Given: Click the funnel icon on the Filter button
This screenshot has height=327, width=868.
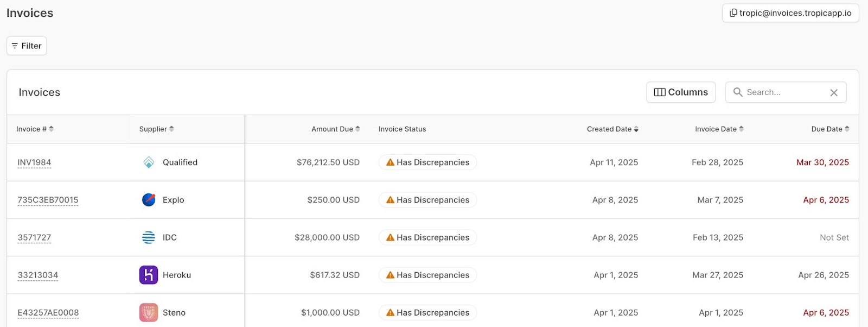Looking at the screenshot, I should point(15,46).
